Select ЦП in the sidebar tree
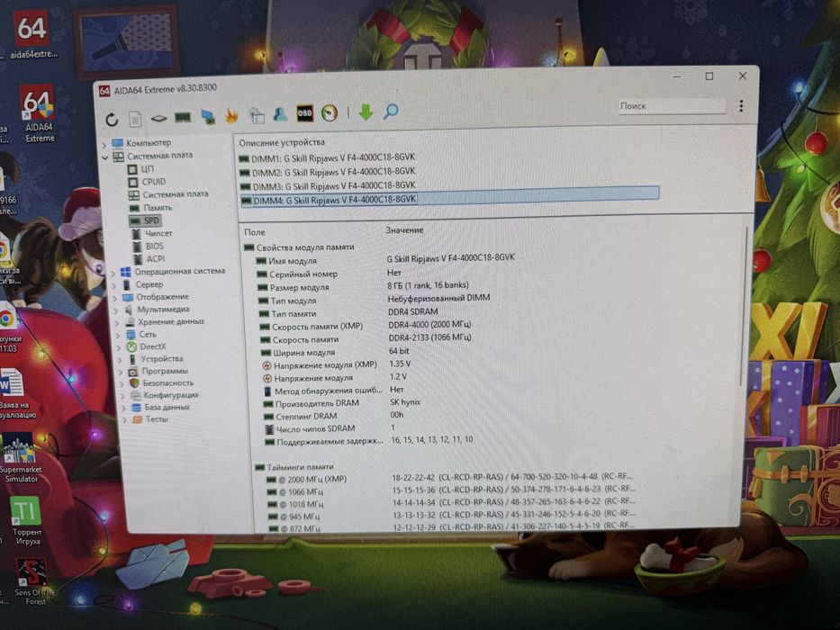Screen dimensions: 840x630 click(x=140, y=169)
